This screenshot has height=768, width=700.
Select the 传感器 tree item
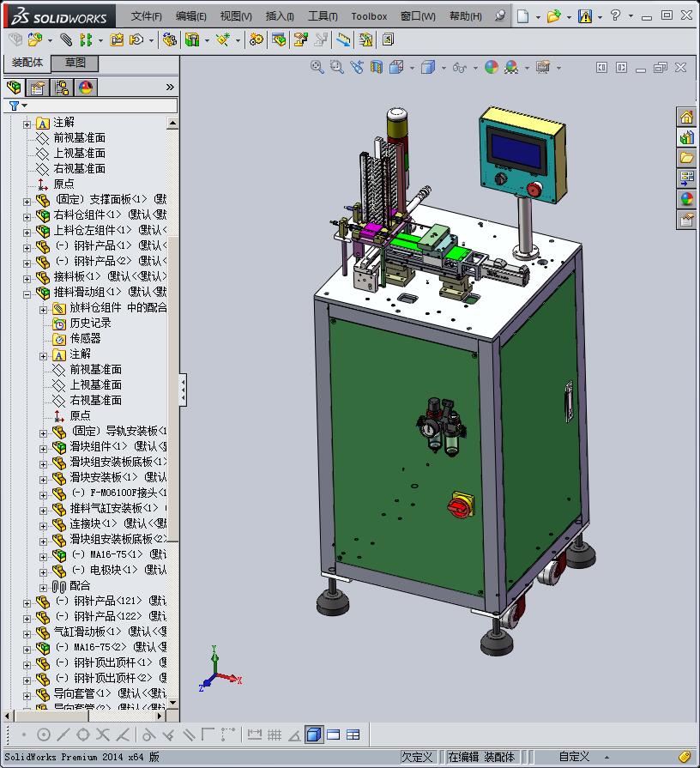pos(85,338)
